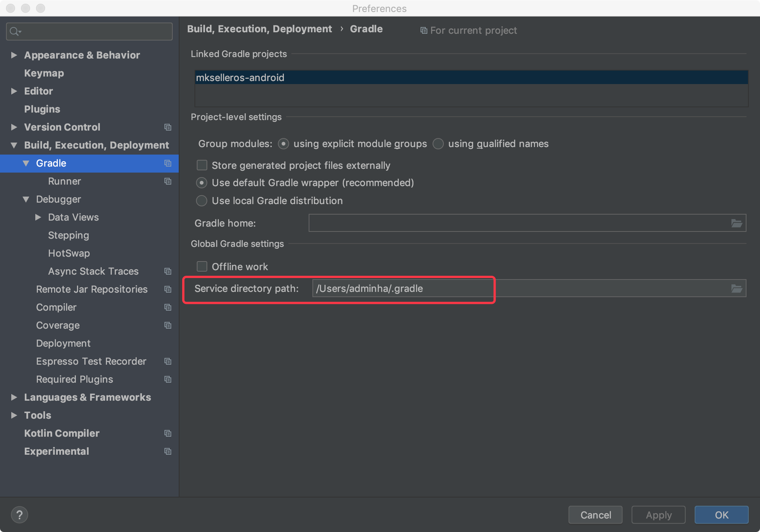Choose grouping using qualified names
Screen dimensions: 760x532
pos(438,144)
